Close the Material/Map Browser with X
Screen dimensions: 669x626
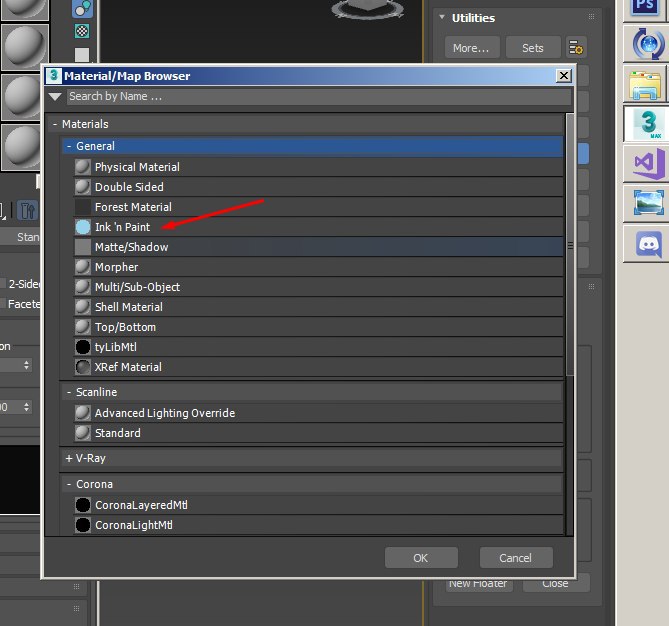click(x=564, y=76)
